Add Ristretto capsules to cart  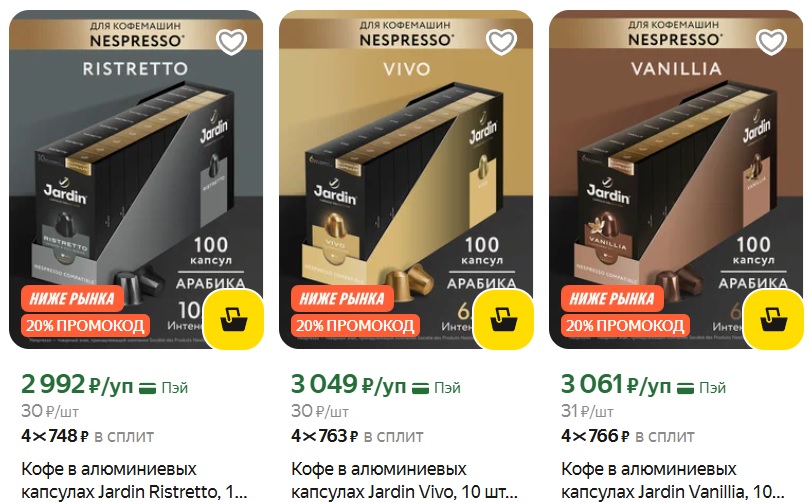click(x=233, y=319)
